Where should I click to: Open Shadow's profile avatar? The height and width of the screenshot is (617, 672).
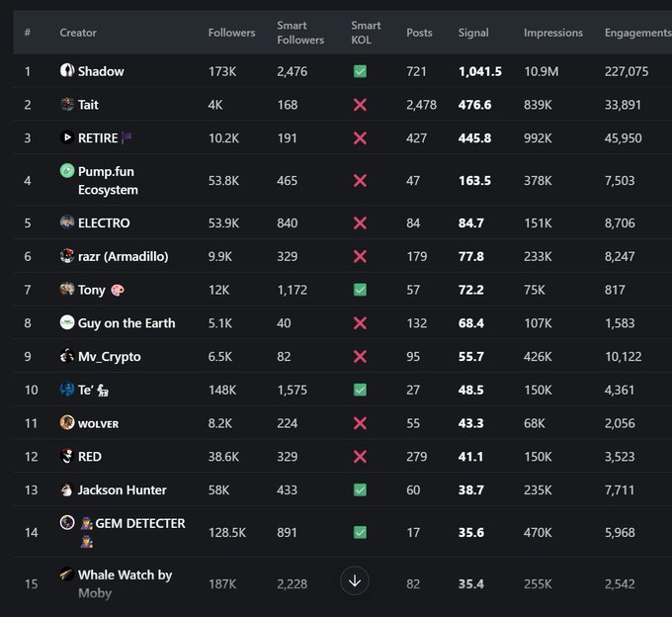[x=67, y=70]
